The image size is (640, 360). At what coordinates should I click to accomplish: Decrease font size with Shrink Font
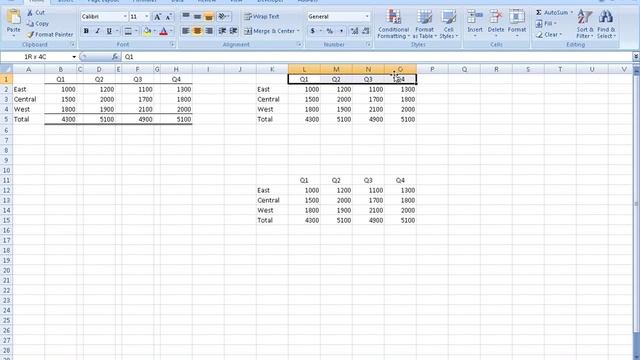pos(168,17)
